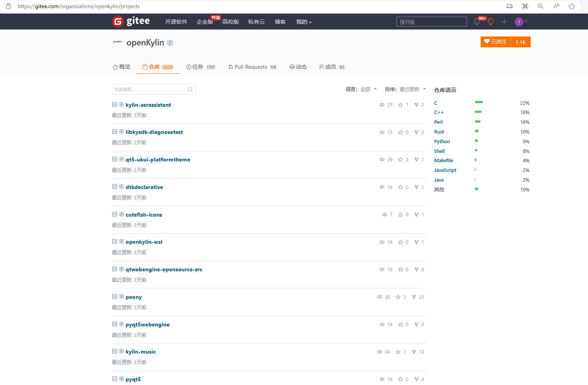588x385 pixels.
Task: Open the Pull Requests tab
Action: pyautogui.click(x=253, y=67)
